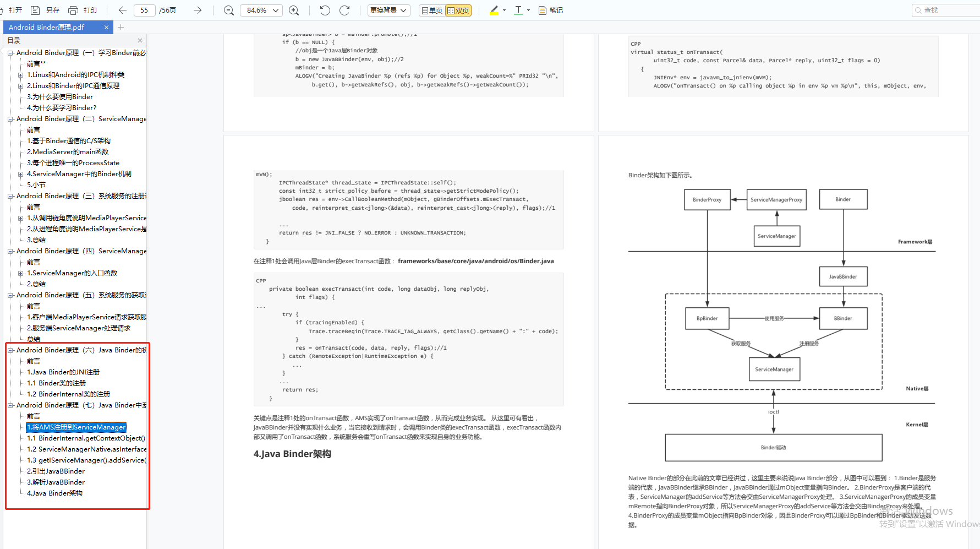Open outline entry 1.2 ServiceManagerNative.asInterface

87,449
